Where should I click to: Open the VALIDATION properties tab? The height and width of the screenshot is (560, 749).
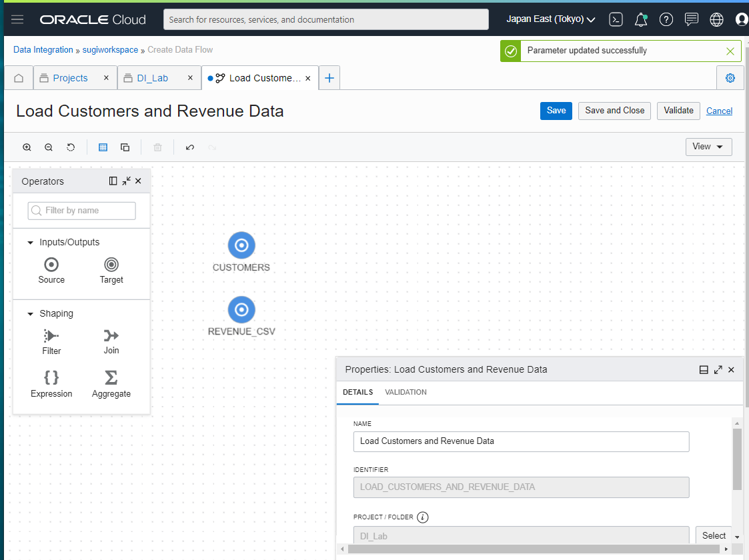point(406,393)
